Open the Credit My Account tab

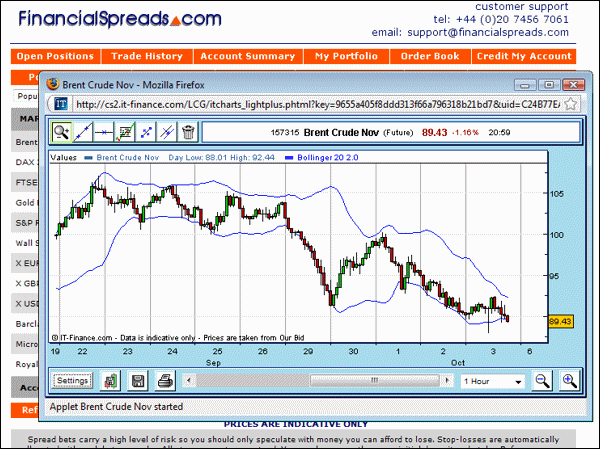tap(524, 56)
